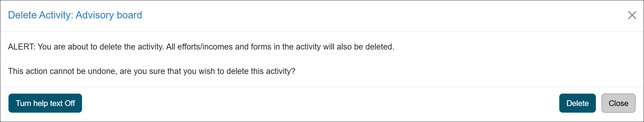Close the Delete Activity dialog via X icon
This screenshot has width=644, height=122.
pos(632,15)
